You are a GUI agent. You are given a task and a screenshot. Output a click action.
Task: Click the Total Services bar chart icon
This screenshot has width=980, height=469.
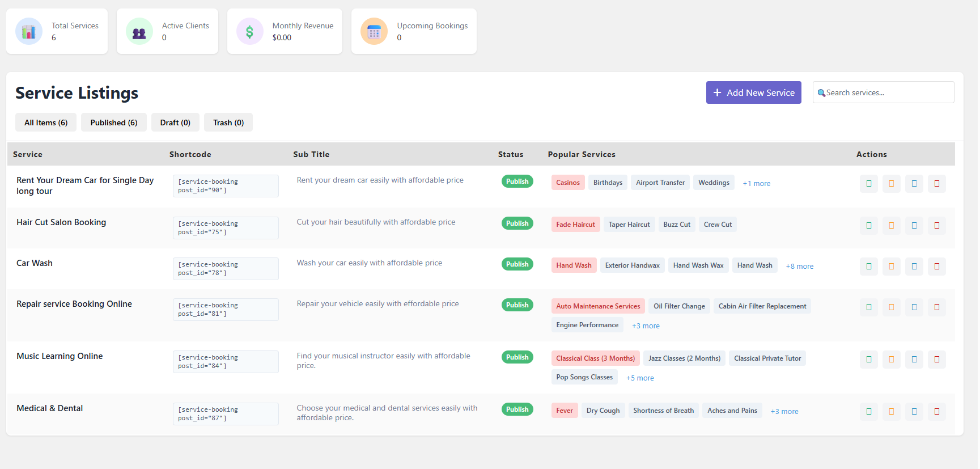pyautogui.click(x=28, y=32)
